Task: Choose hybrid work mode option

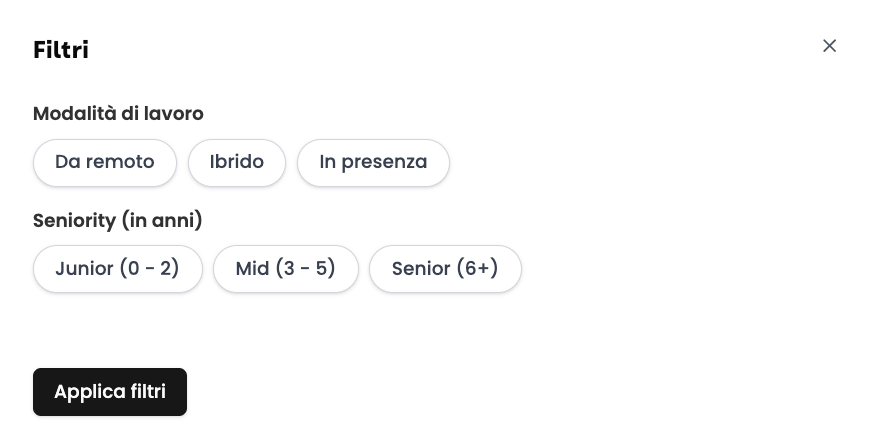Action: (237, 162)
